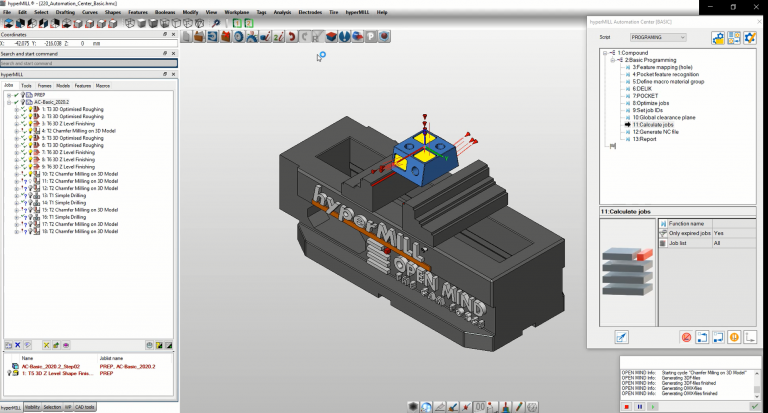768x413 pixels.
Task: Click the 'Search and start command' input field
Action: (x=88, y=63)
